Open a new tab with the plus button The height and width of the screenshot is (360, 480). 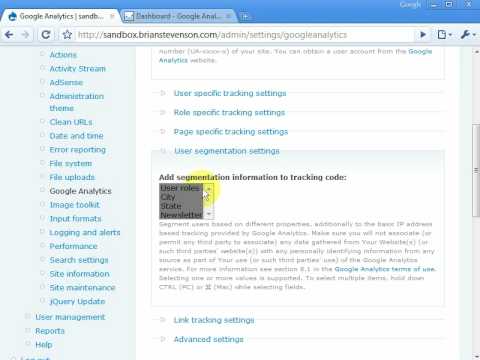point(244,16)
